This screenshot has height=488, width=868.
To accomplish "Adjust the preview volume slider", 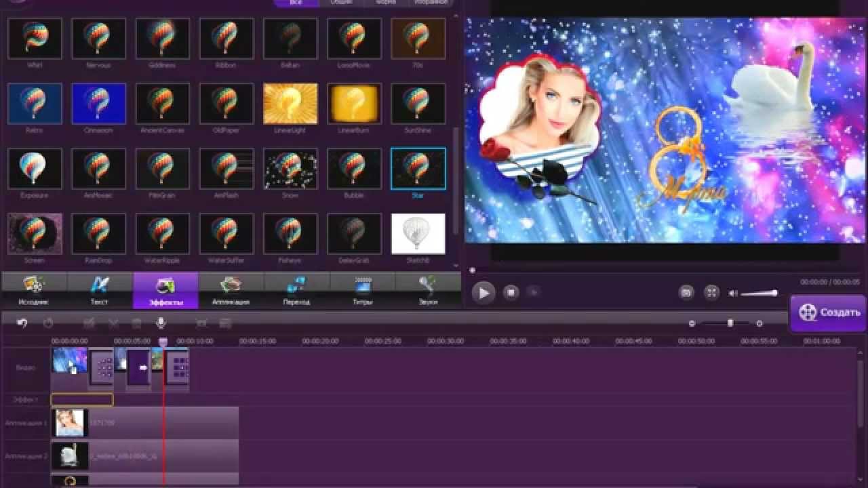I will coord(759,293).
